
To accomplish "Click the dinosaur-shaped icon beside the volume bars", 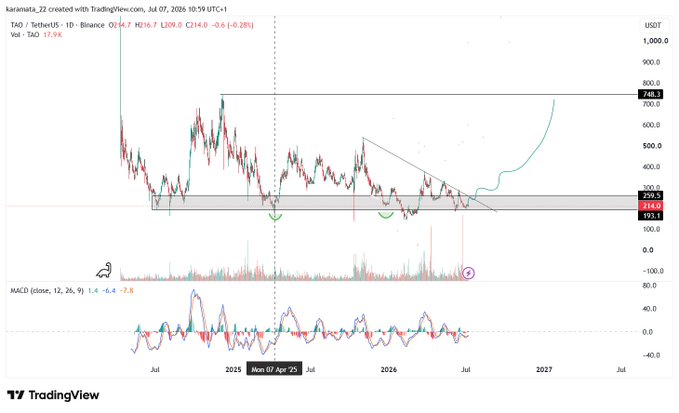I will coord(104,270).
